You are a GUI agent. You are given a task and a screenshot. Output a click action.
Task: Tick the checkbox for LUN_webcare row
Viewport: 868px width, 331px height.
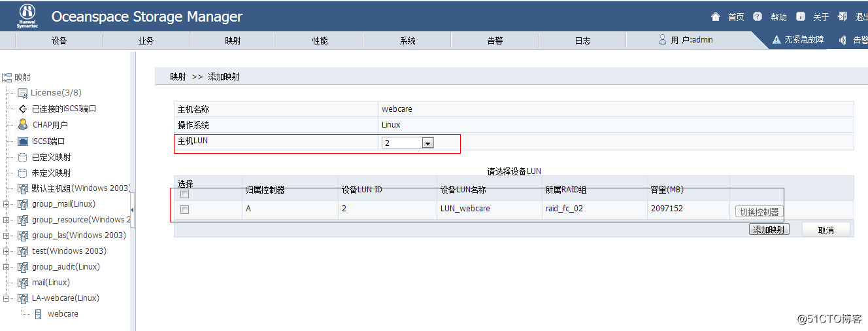pos(185,210)
